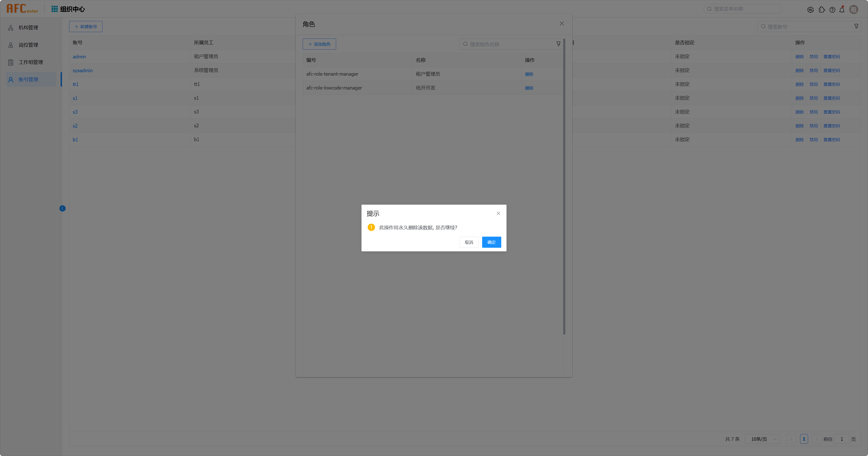
Task: Open the app grid icon next to 组织中心
Action: pyautogui.click(x=55, y=9)
